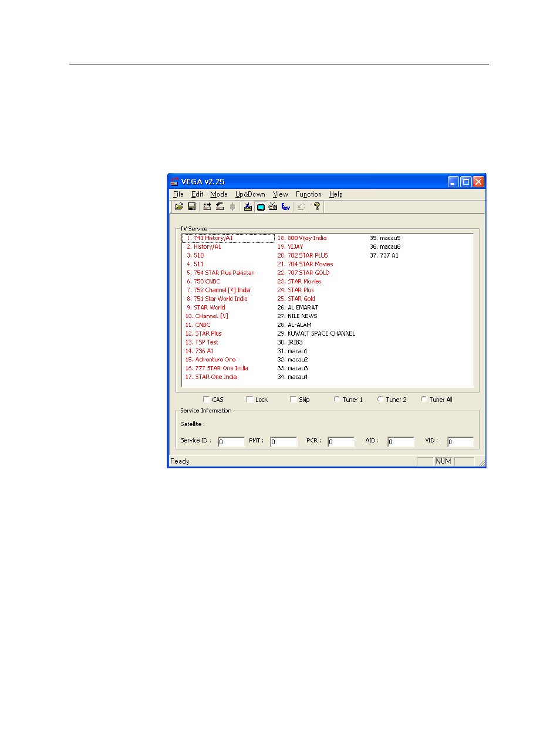The width and height of the screenshot is (560, 747).
Task: Select channel '6. 753 CNBC'
Action: [x=203, y=282]
